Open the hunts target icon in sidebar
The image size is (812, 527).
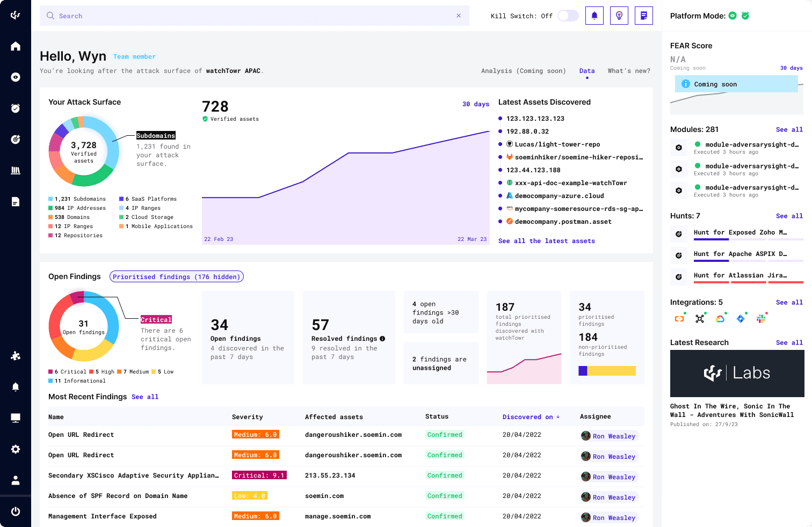pyautogui.click(x=16, y=140)
